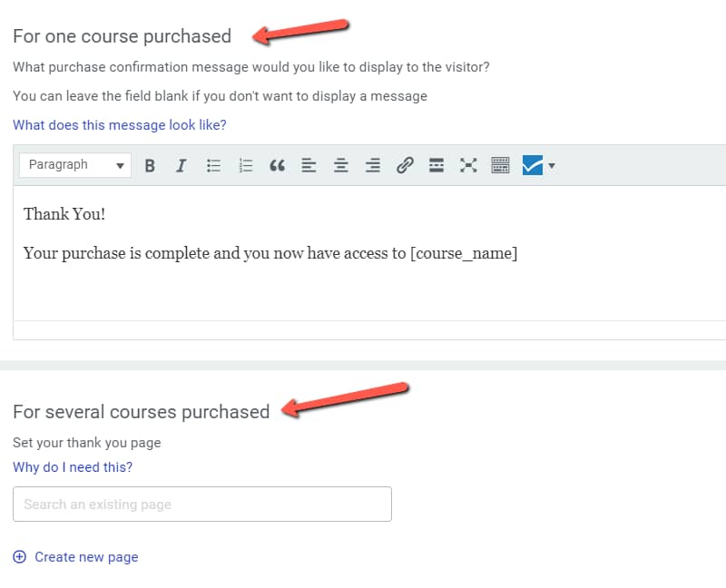Click 'Create new page' link
Image resolution: width=726 pixels, height=588 pixels.
click(86, 557)
